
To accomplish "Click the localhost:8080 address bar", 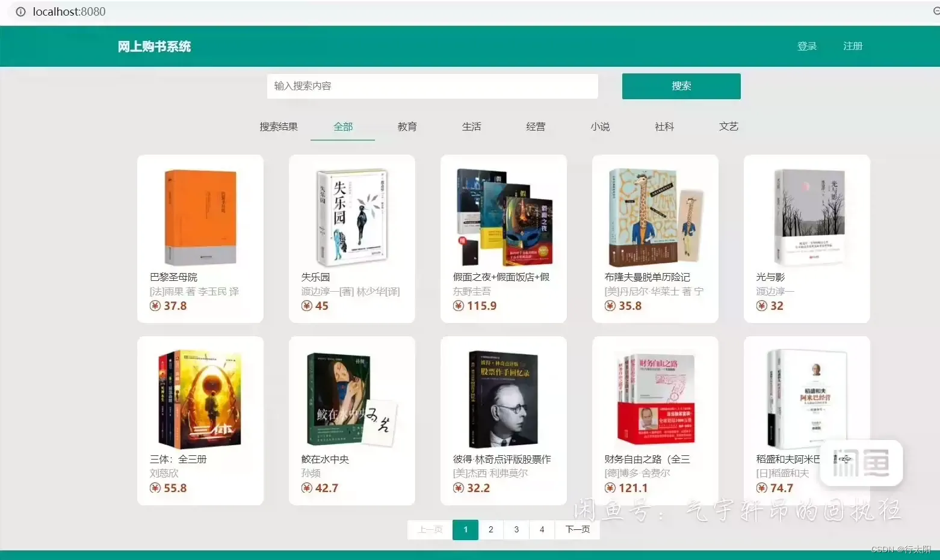I will (69, 11).
